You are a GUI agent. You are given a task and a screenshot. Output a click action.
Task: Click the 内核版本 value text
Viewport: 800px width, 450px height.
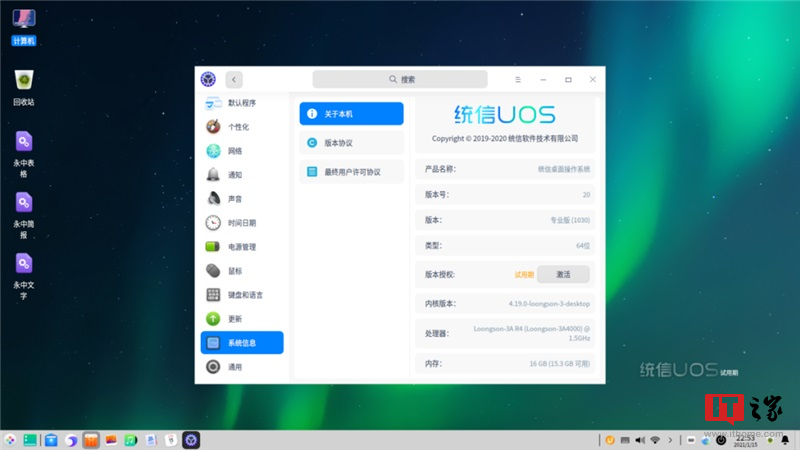point(549,304)
